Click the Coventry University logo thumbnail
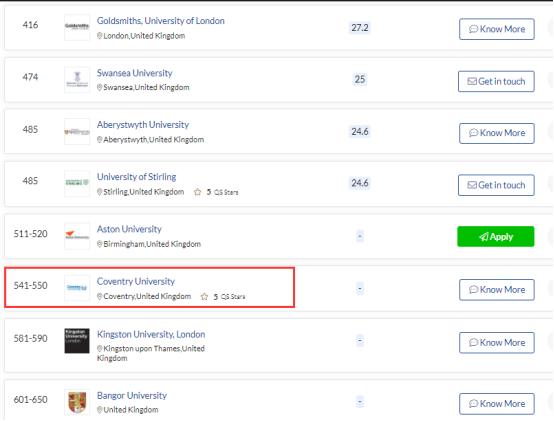The height and width of the screenshot is (421, 554). click(x=77, y=288)
